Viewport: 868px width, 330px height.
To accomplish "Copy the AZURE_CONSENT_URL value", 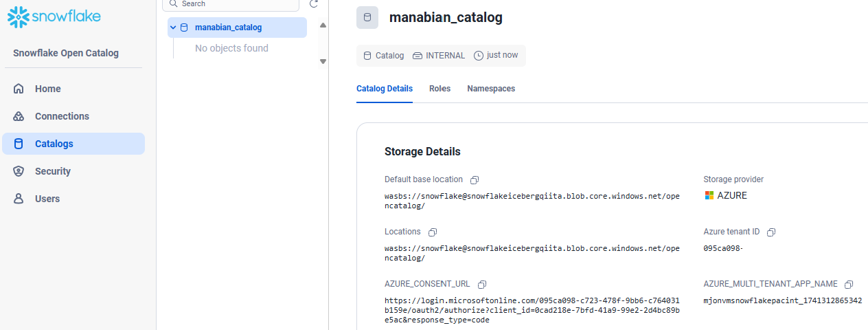I will pos(482,285).
